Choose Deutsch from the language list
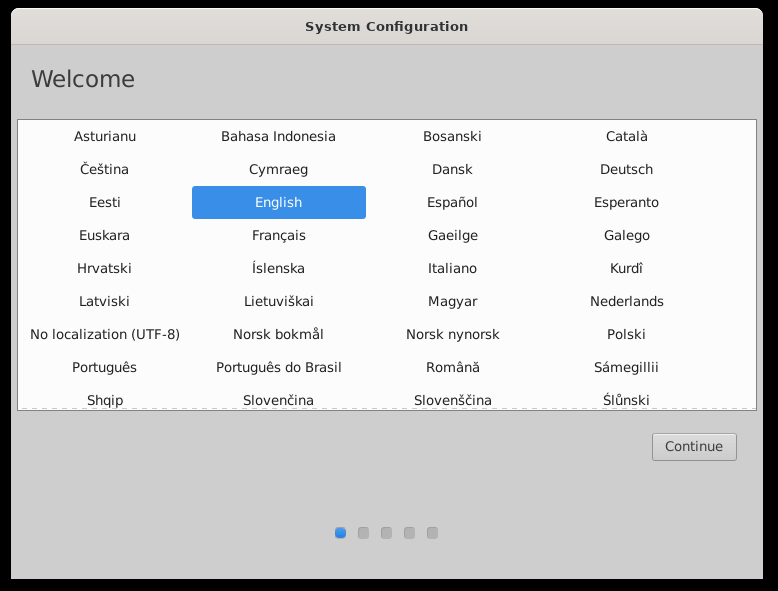This screenshot has height=591, width=778. coord(626,169)
